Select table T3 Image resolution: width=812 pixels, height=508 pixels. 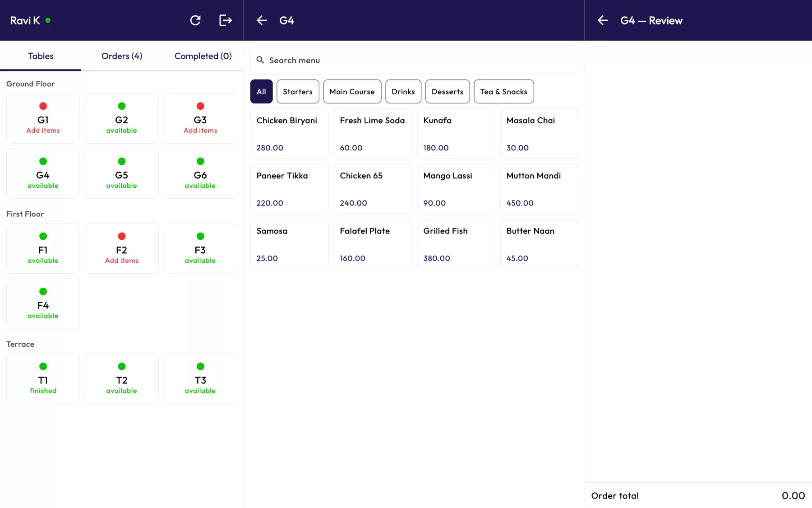click(x=200, y=378)
